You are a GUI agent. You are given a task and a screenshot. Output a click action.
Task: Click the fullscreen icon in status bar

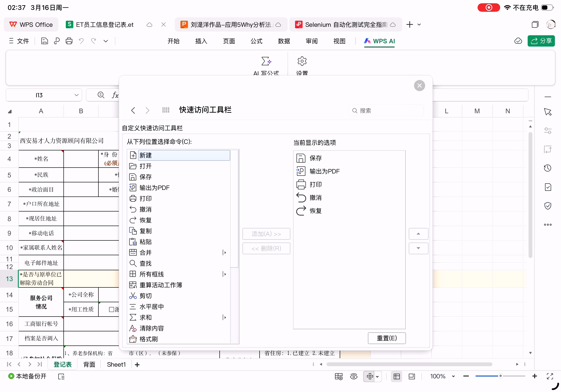pos(550,376)
